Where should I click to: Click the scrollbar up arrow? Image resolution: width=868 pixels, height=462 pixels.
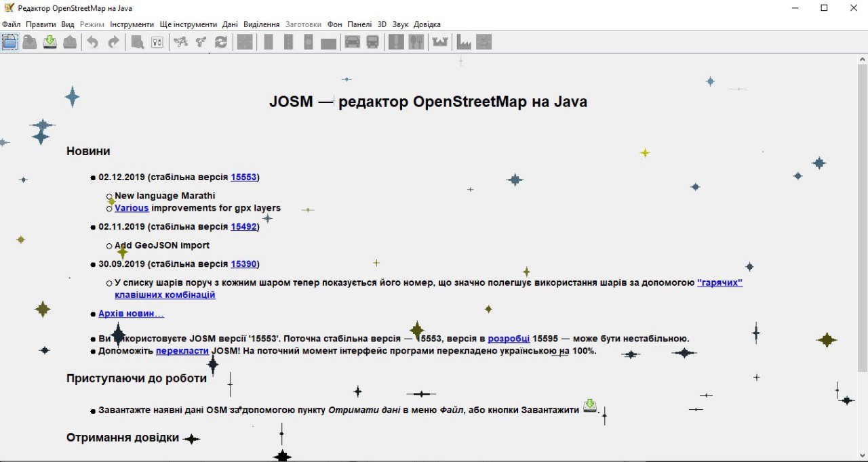tap(862, 59)
